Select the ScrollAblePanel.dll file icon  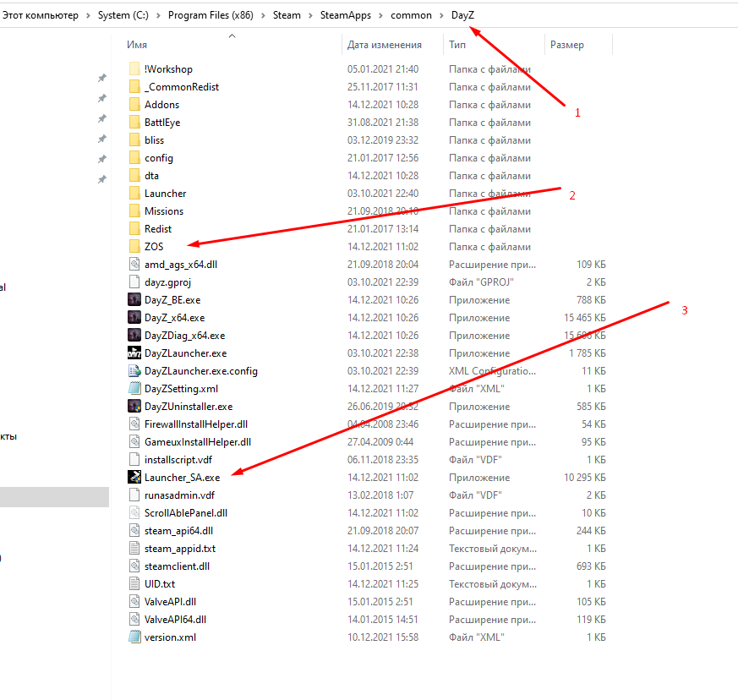pyautogui.click(x=134, y=513)
